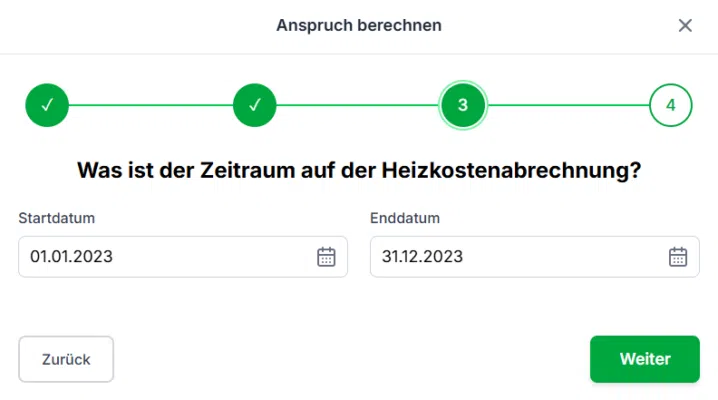
Task: Jump to step 4 circle
Action: 670,105
